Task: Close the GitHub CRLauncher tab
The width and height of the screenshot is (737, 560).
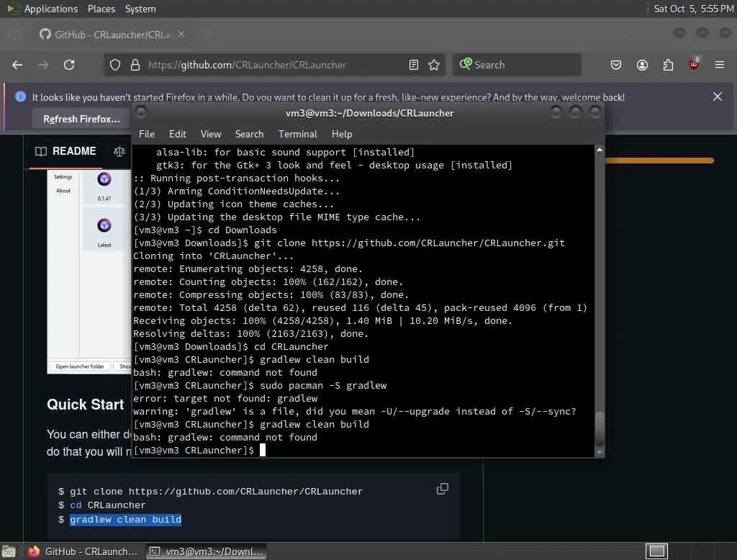Action: pyautogui.click(x=181, y=34)
